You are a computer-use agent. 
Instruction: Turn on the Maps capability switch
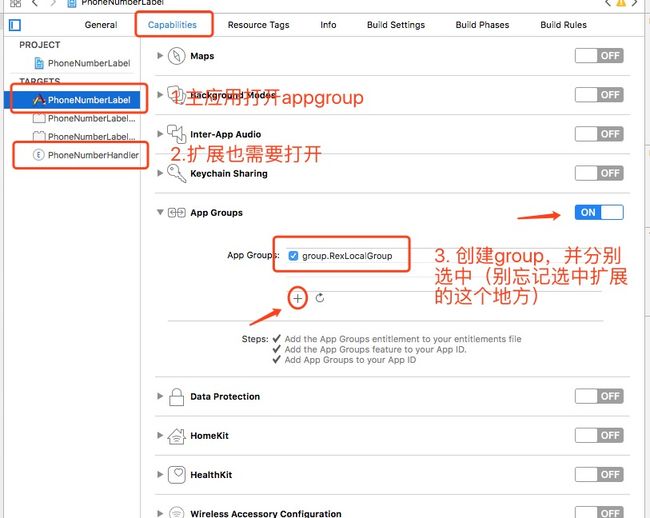click(x=599, y=56)
